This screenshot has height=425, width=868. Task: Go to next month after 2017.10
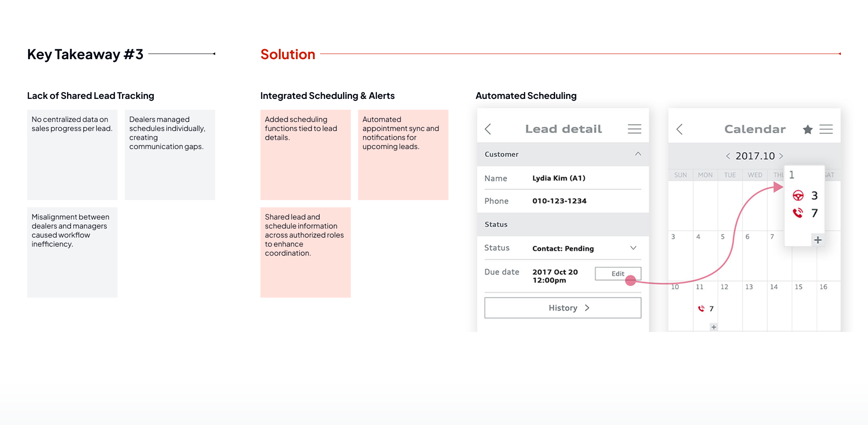[781, 156]
